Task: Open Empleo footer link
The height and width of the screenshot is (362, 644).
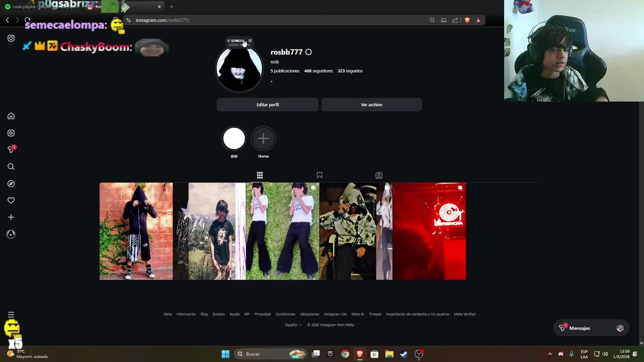Action: (x=218, y=314)
